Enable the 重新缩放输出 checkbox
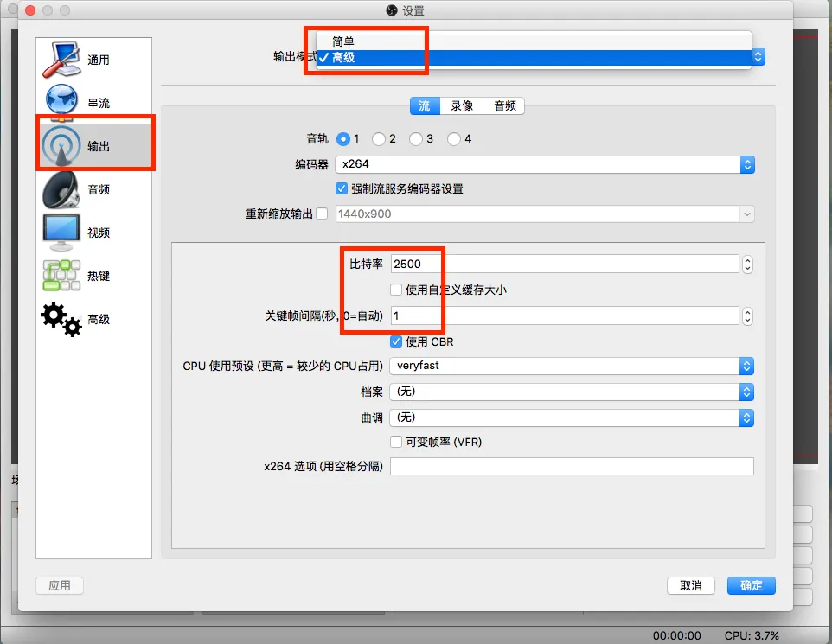This screenshot has width=832, height=644. point(322,214)
